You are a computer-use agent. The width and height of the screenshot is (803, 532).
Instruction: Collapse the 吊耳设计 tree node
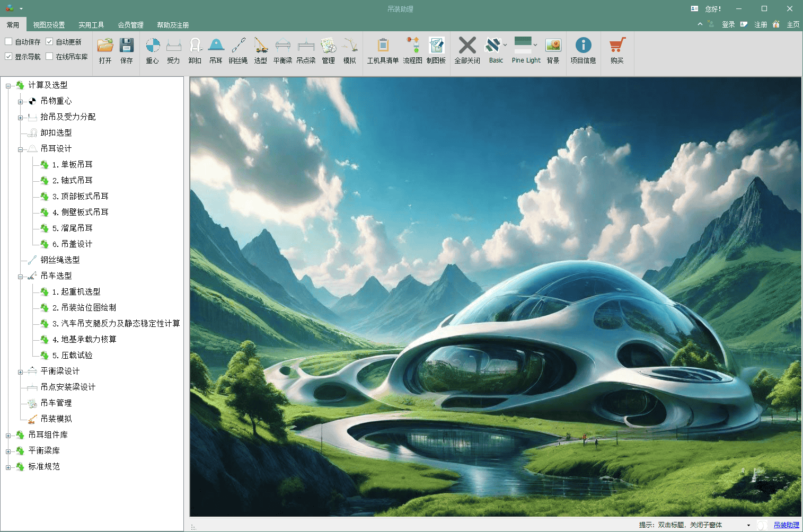(x=20, y=149)
